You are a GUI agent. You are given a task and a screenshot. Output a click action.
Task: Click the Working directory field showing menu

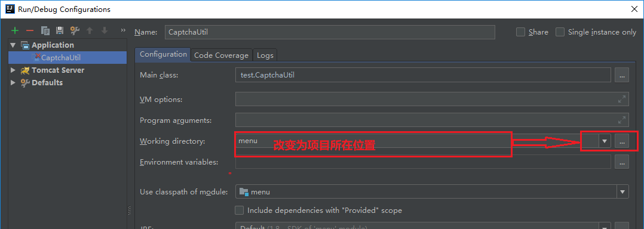(x=417, y=141)
